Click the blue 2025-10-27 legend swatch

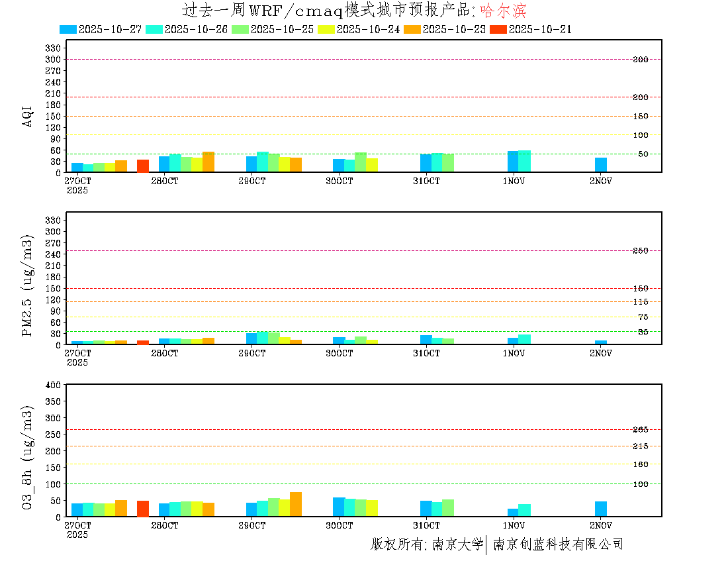point(68,29)
